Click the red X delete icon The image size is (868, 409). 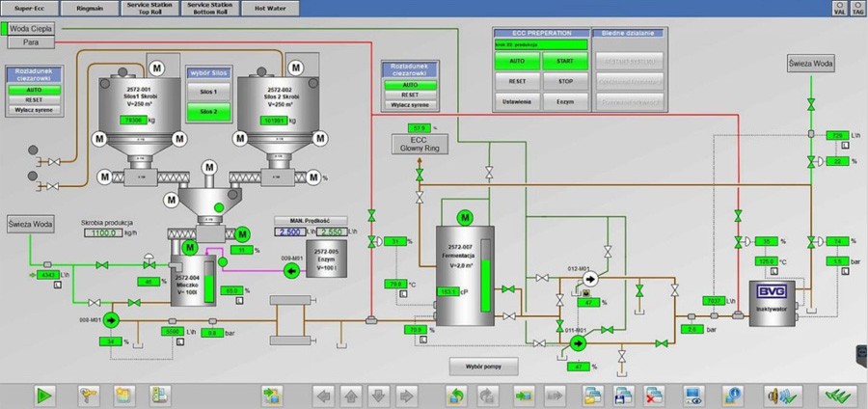(x=654, y=396)
